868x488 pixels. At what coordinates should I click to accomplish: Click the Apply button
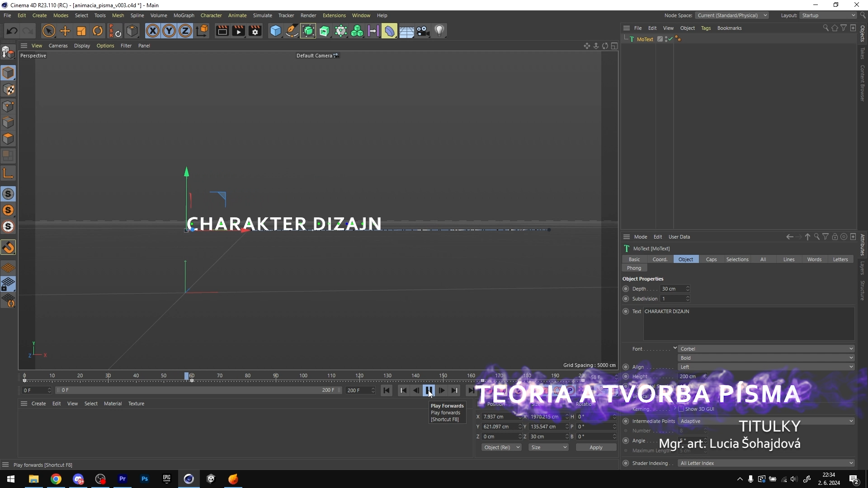point(596,447)
